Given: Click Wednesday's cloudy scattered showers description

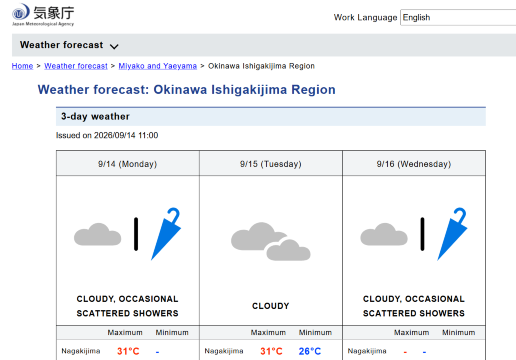Looking at the screenshot, I should pyautogui.click(x=414, y=306).
